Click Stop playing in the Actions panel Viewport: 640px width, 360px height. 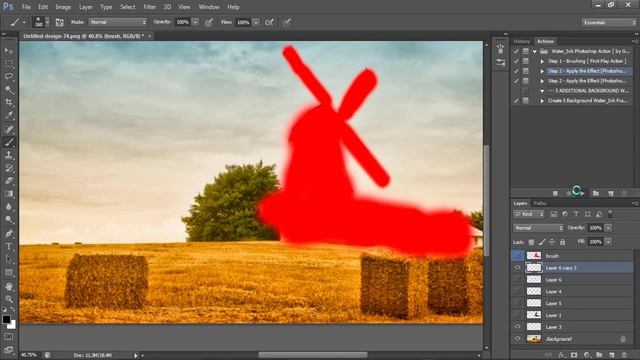(555, 193)
